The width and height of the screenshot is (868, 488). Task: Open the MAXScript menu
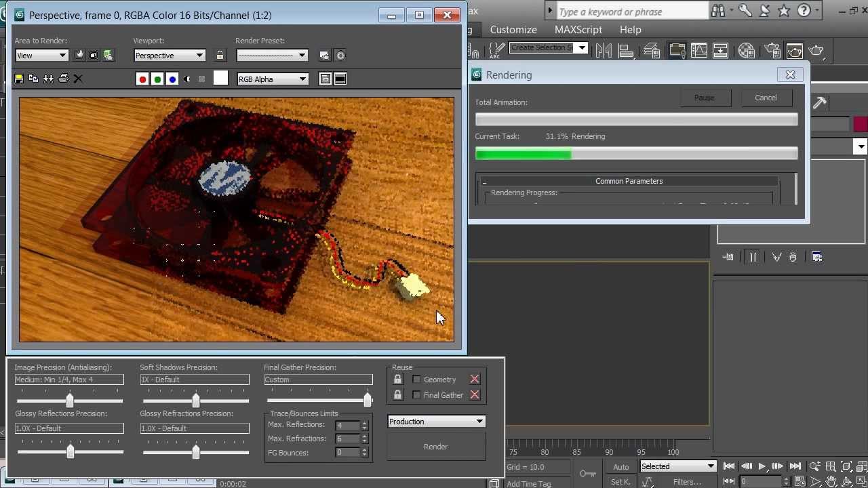(x=578, y=30)
